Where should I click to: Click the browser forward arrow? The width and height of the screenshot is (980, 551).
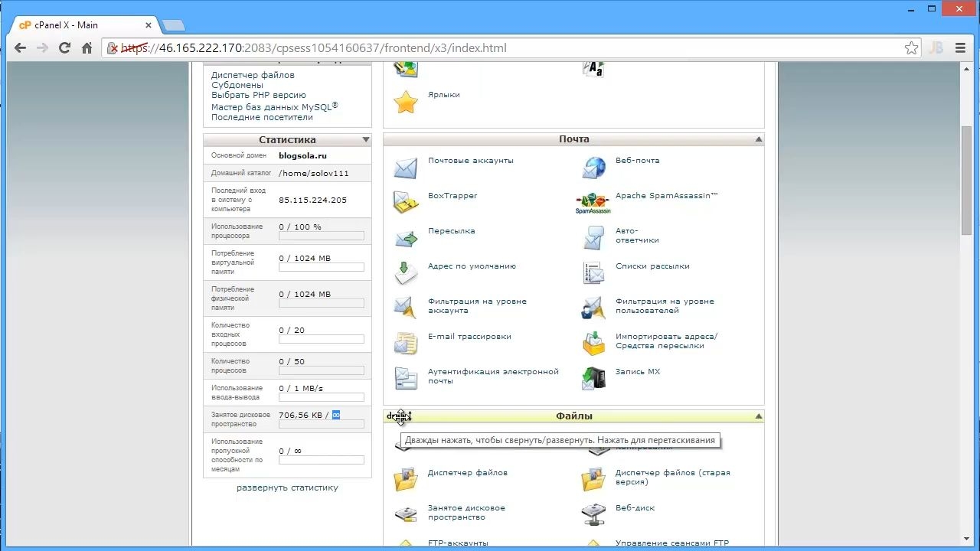42,48
